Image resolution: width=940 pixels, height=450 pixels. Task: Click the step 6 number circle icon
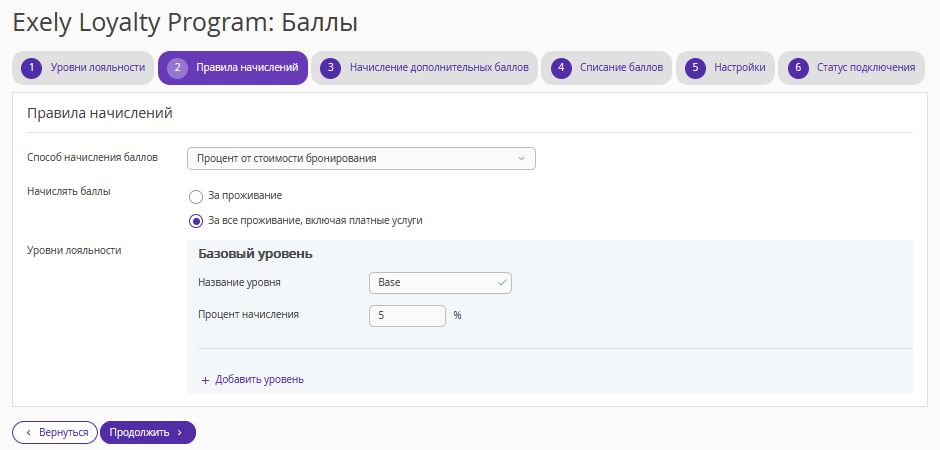click(x=798, y=68)
